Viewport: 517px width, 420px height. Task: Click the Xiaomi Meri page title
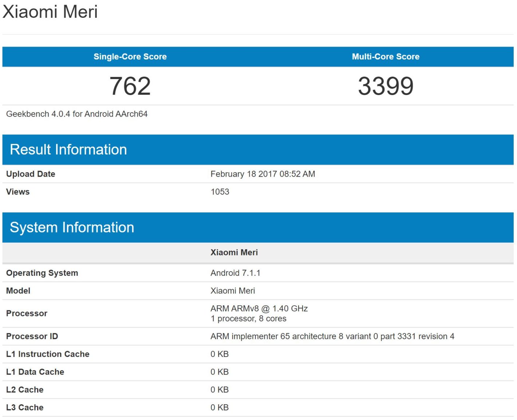click(50, 12)
